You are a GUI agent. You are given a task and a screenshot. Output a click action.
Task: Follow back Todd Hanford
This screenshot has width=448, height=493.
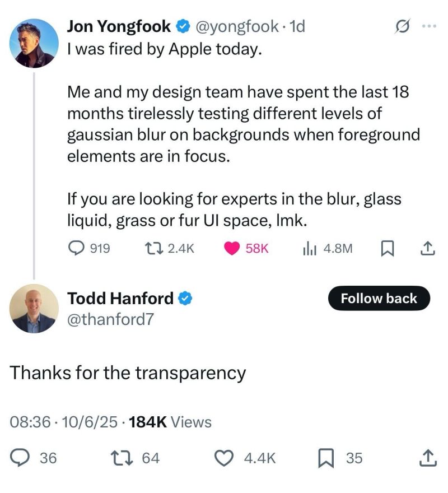(379, 299)
